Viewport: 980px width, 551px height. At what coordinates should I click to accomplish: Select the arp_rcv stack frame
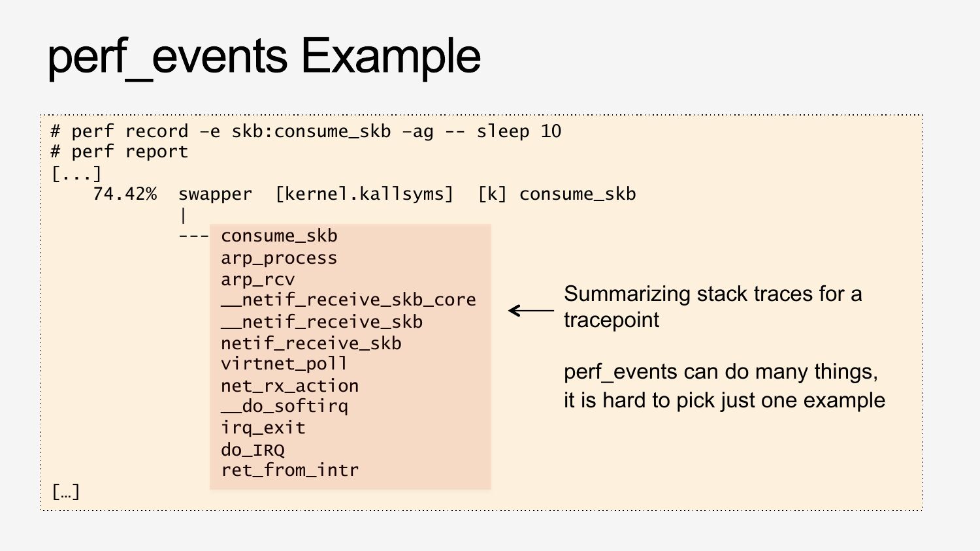tap(257, 279)
